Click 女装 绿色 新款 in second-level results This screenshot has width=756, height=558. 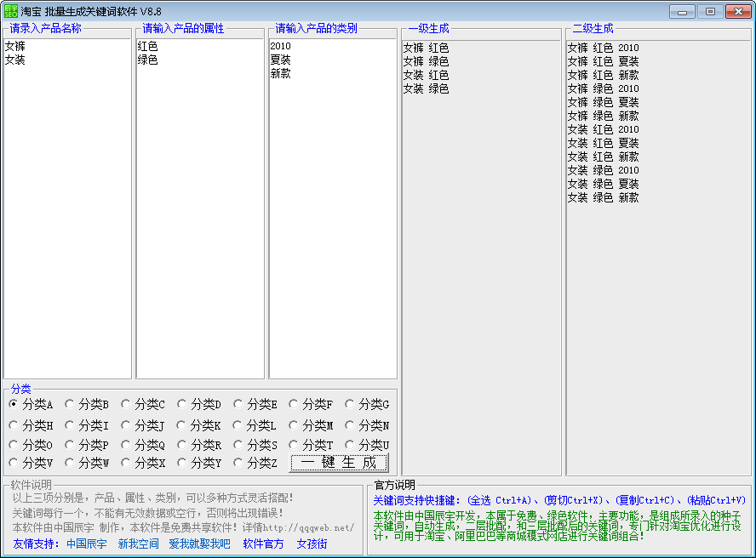(603, 197)
